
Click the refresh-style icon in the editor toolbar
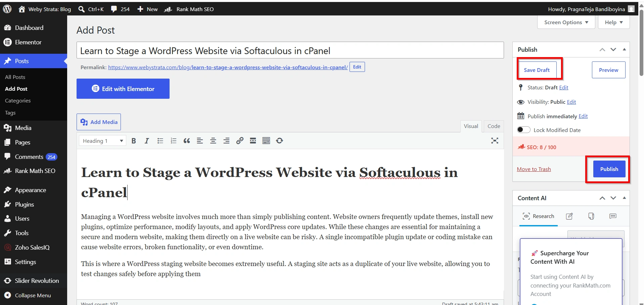pos(279,141)
